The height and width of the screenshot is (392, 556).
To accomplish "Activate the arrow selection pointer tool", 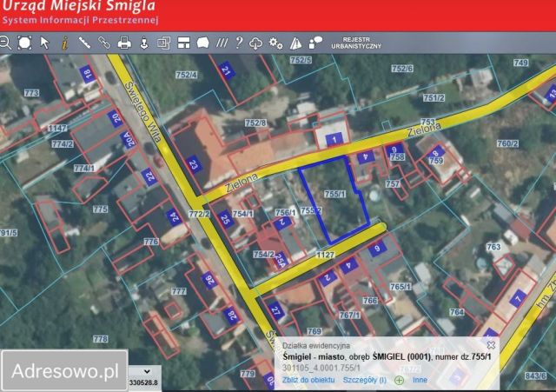I will coord(45,43).
